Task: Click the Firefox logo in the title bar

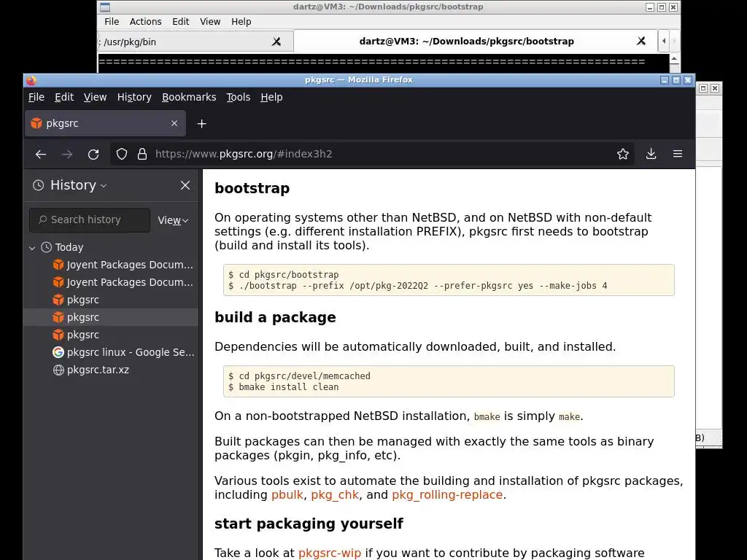Action: [31, 80]
